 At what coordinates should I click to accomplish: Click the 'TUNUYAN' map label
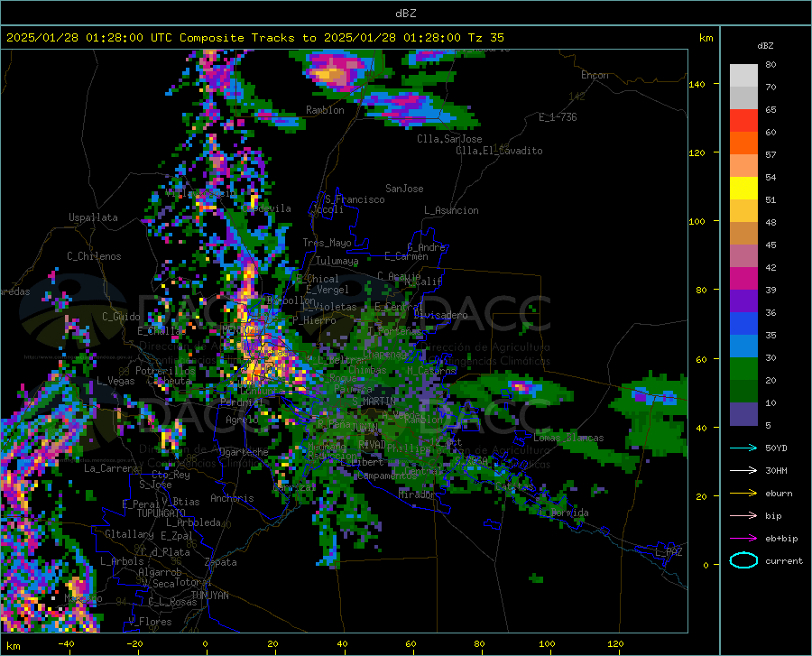coord(209,595)
